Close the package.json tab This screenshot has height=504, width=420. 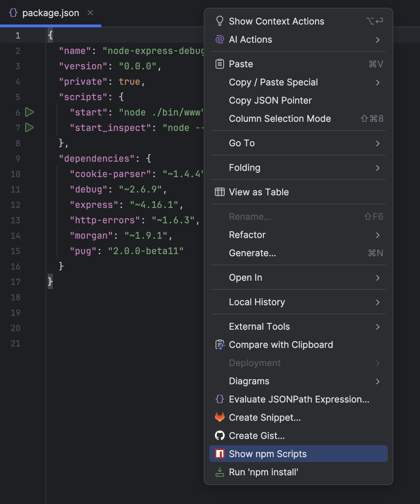tap(90, 13)
